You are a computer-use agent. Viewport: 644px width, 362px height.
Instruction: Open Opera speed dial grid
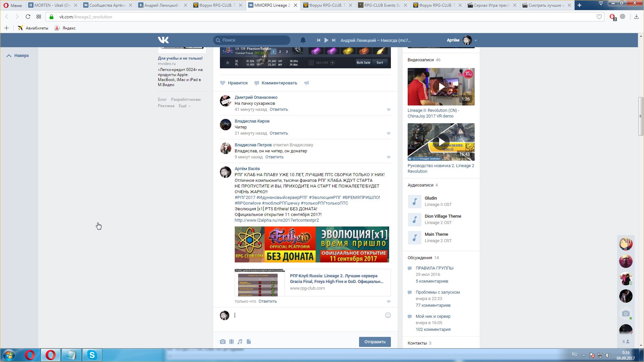pyautogui.click(x=39, y=17)
